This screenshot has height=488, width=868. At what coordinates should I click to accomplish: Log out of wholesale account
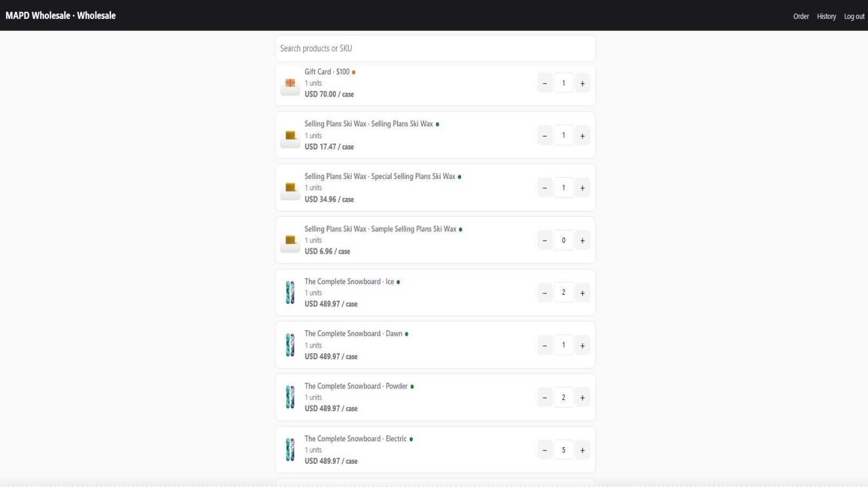(x=854, y=16)
